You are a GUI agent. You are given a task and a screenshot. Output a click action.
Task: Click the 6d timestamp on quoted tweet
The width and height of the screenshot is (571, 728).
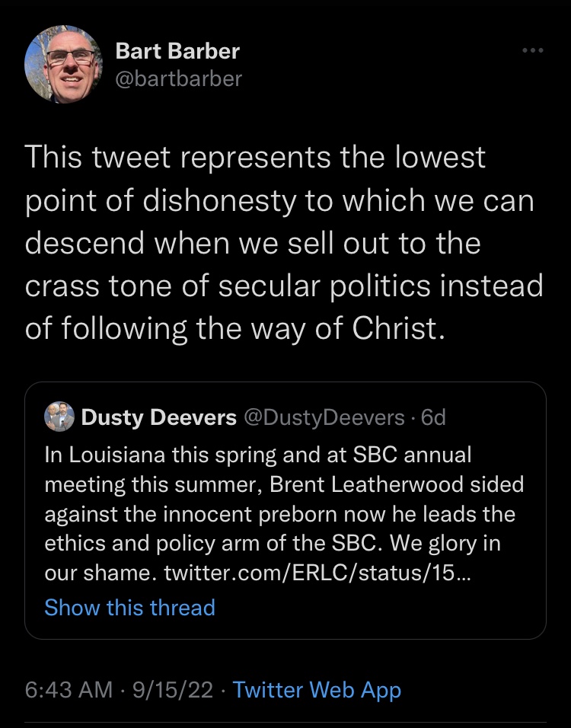pyautogui.click(x=433, y=417)
